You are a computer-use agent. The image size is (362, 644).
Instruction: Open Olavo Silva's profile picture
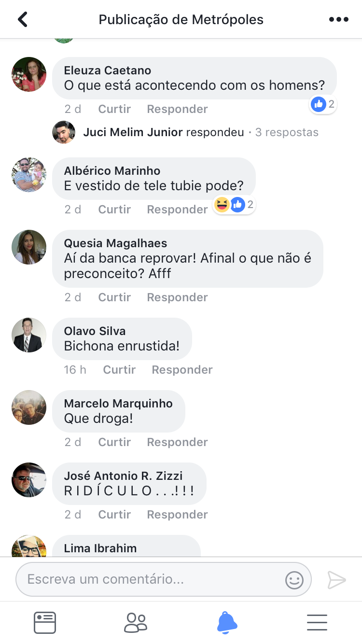click(x=29, y=335)
